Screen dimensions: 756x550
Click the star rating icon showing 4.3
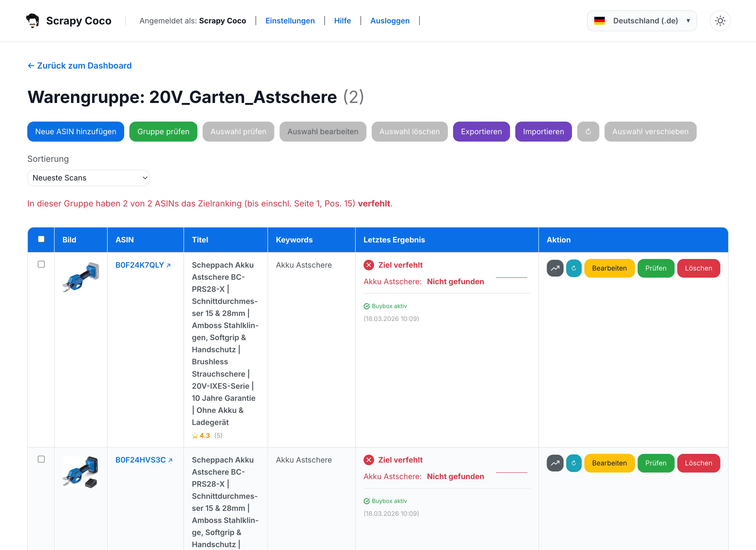coord(195,435)
